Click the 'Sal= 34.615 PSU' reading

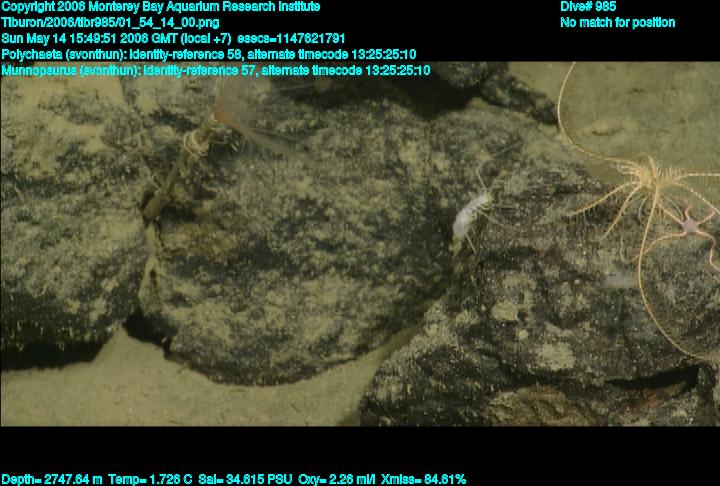[245, 480]
